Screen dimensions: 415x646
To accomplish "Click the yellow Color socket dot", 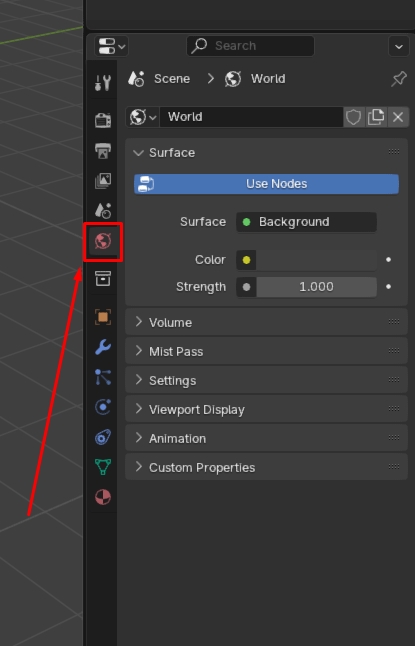I will [x=246, y=260].
